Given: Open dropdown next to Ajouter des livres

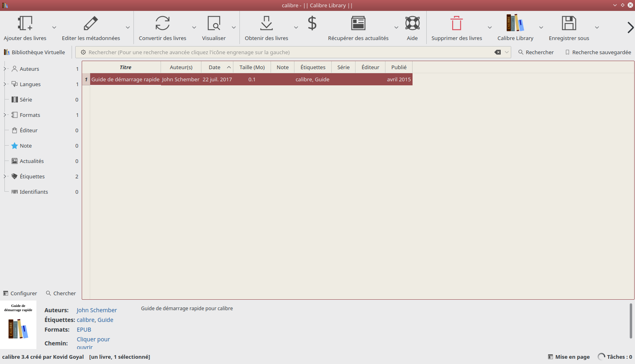Looking at the screenshot, I should (x=54, y=28).
